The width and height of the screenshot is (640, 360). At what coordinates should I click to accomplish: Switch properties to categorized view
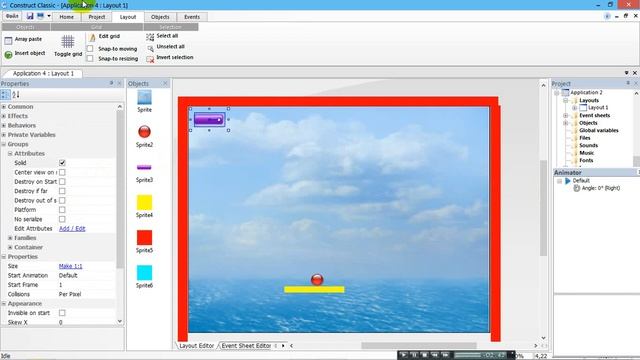click(x=5, y=95)
